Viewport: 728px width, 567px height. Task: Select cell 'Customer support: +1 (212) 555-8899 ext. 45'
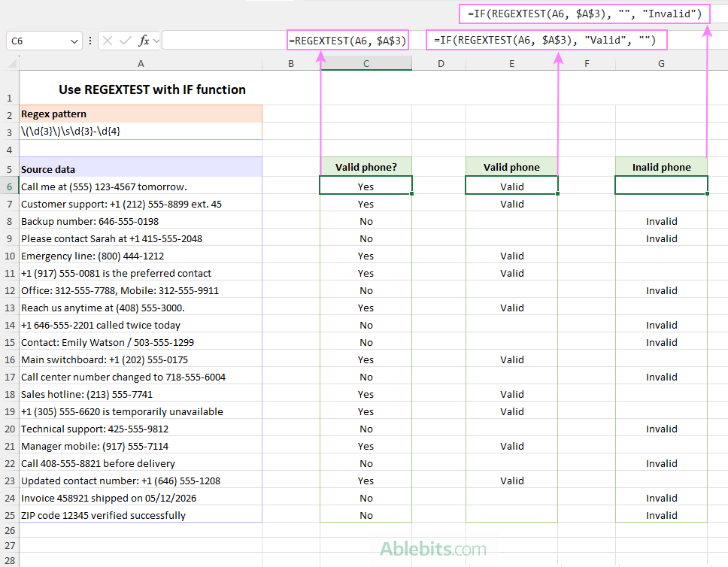(x=141, y=204)
